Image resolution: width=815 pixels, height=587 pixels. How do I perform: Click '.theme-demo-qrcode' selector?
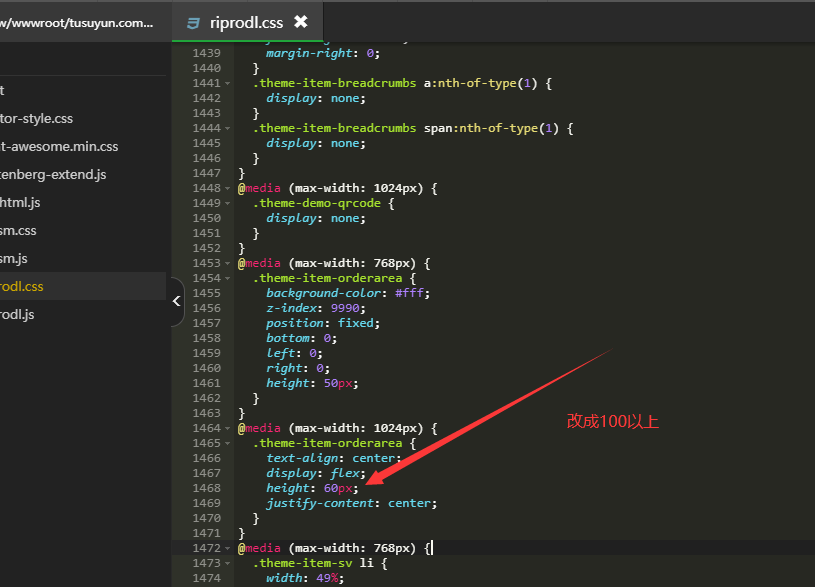pos(317,203)
